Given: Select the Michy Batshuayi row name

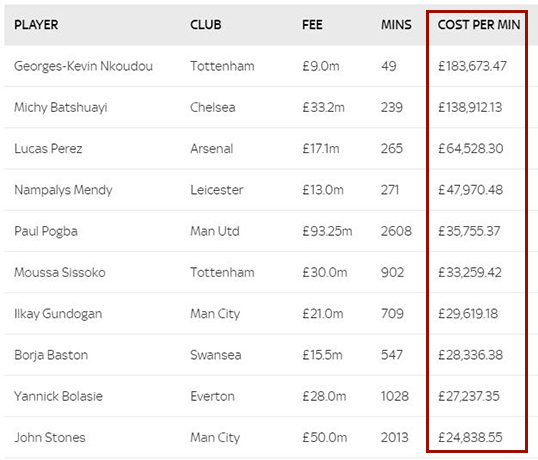Looking at the screenshot, I should tap(61, 107).
